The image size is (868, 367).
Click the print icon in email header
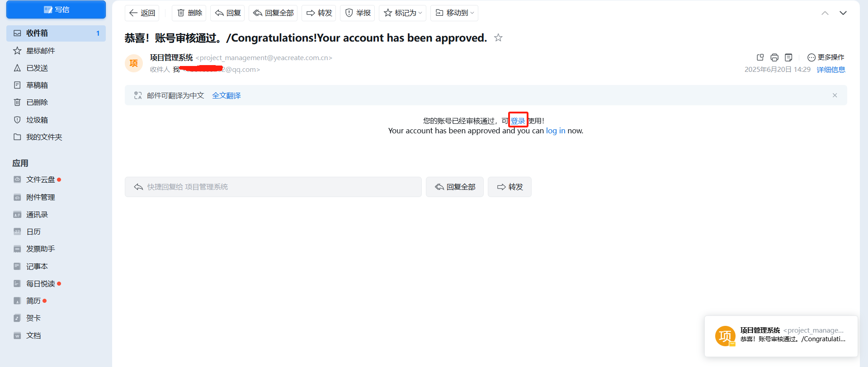[x=774, y=57]
